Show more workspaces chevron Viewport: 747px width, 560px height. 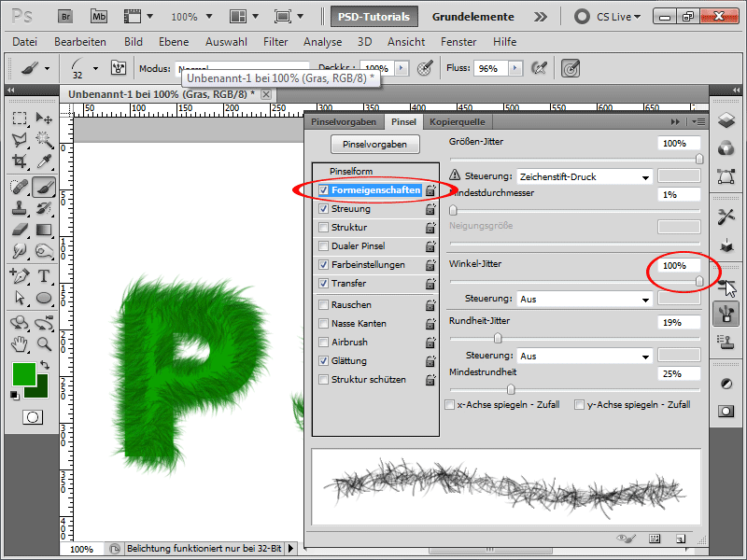pyautogui.click(x=541, y=17)
